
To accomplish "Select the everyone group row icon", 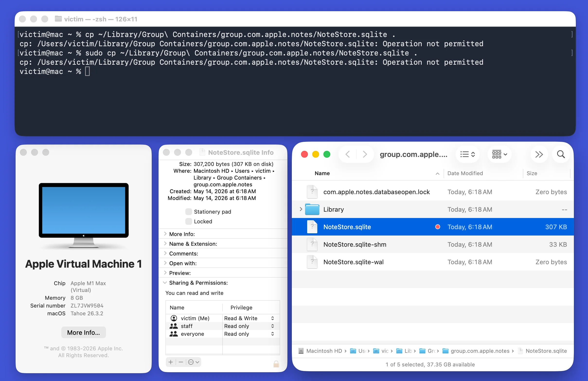I will pyautogui.click(x=174, y=334).
